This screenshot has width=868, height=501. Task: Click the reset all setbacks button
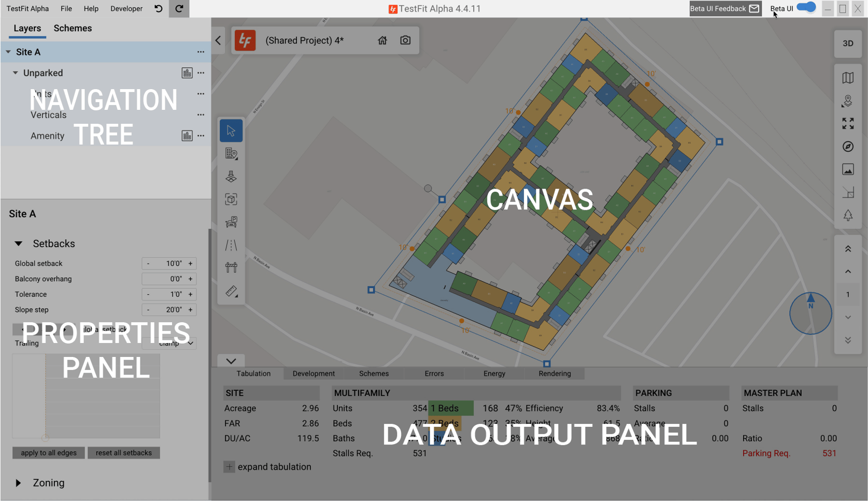tap(123, 452)
